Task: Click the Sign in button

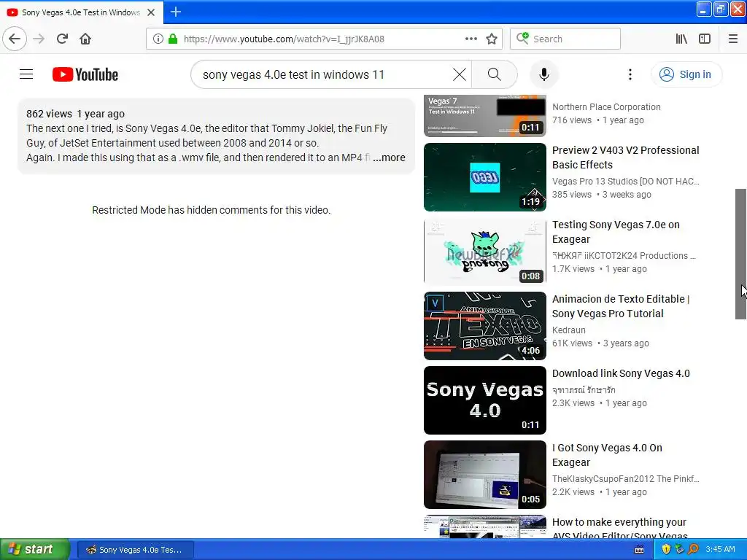Action: point(686,74)
